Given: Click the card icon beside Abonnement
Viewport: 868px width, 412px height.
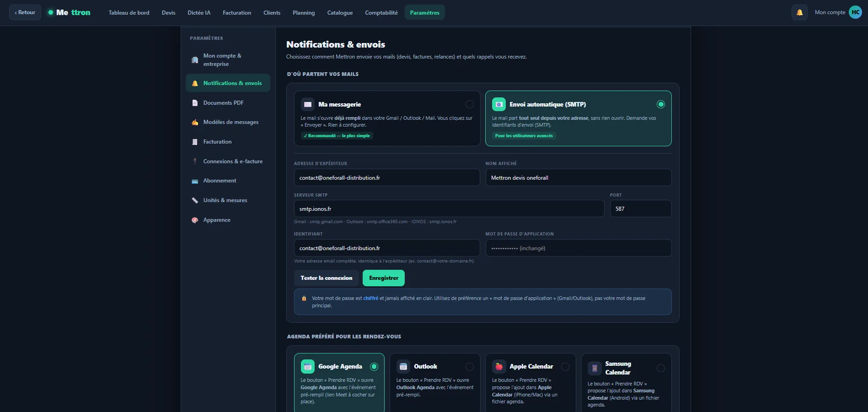Looking at the screenshot, I should 195,181.
